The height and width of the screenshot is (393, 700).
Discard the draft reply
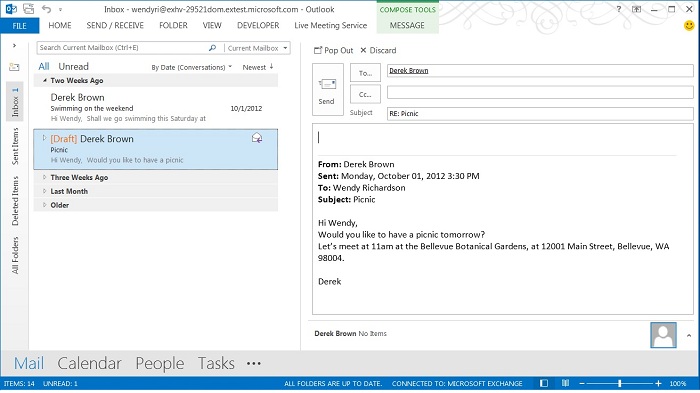378,50
